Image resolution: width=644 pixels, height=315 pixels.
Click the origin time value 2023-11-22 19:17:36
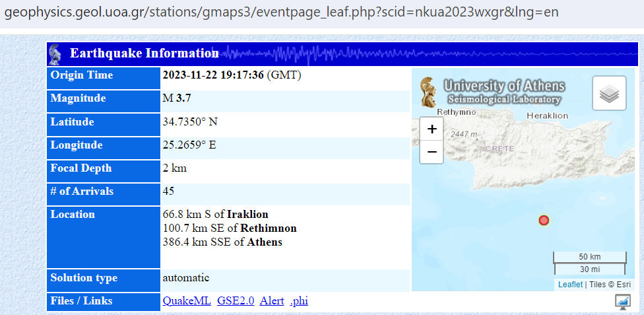(213, 75)
